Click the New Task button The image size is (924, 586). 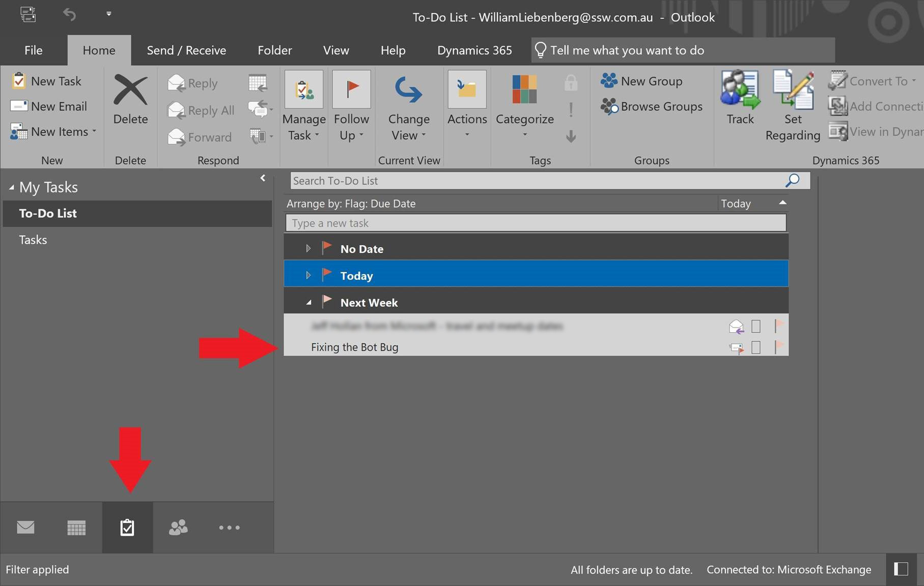(x=47, y=81)
